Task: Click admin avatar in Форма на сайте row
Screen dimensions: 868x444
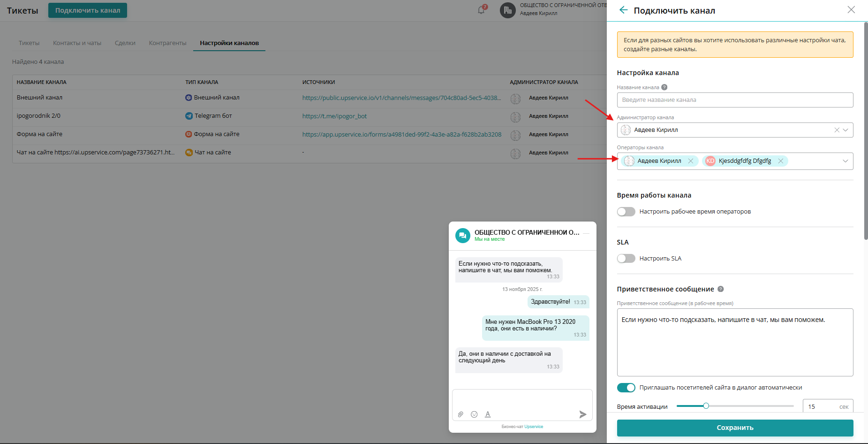Action: click(x=516, y=135)
